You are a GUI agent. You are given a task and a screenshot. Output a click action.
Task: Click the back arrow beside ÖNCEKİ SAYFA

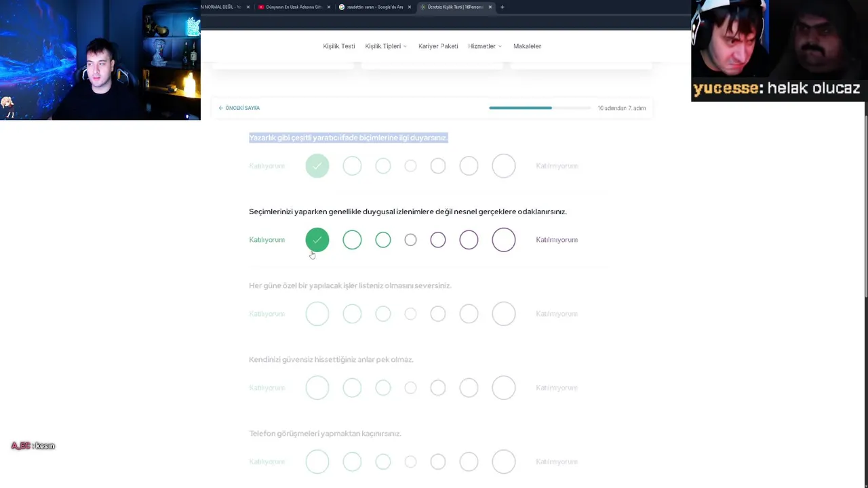tap(221, 108)
